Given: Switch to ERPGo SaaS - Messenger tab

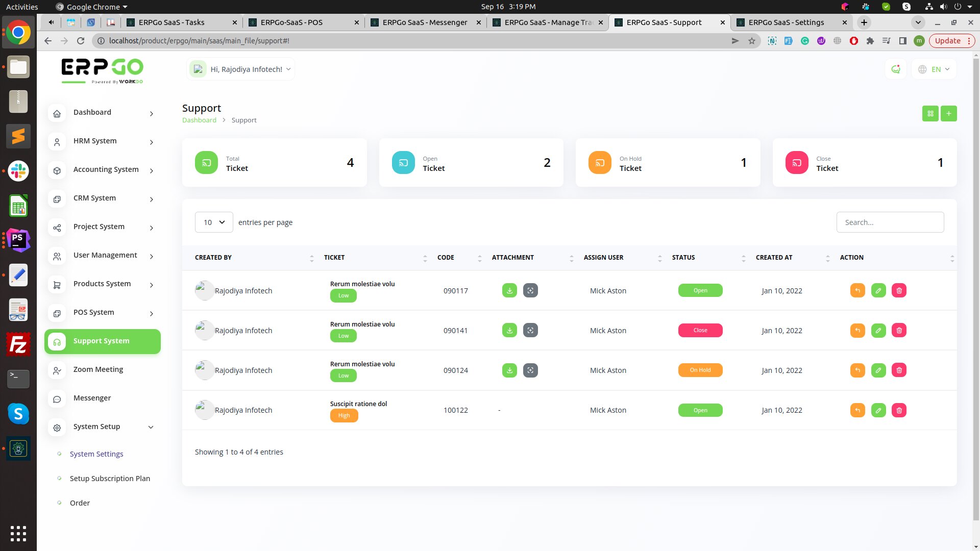Looking at the screenshot, I should pos(425,22).
